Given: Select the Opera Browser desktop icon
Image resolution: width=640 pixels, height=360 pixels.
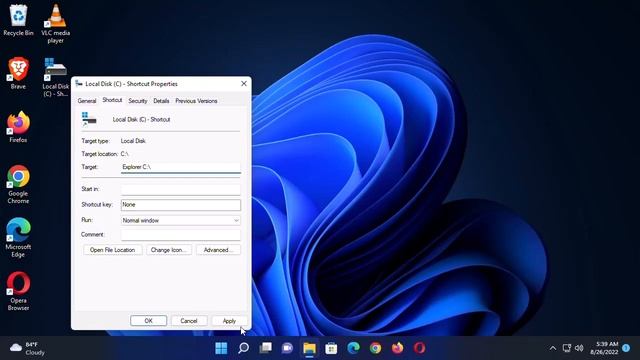Looking at the screenshot, I should pyautogui.click(x=18, y=291).
